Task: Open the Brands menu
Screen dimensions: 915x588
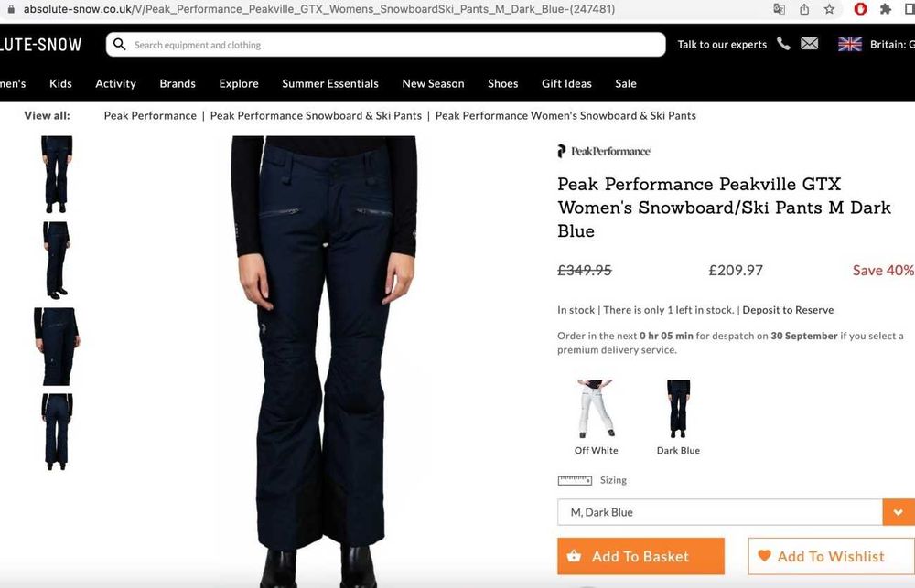Action: [178, 83]
